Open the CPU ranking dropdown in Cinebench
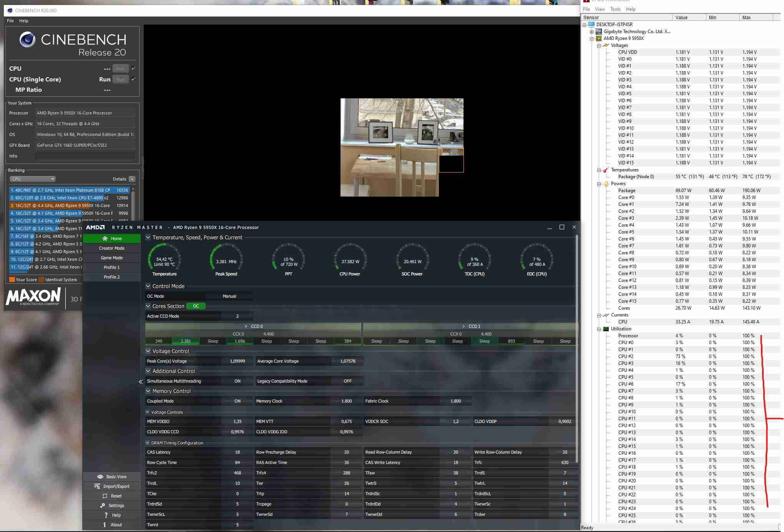The width and height of the screenshot is (784, 532). pos(33,179)
